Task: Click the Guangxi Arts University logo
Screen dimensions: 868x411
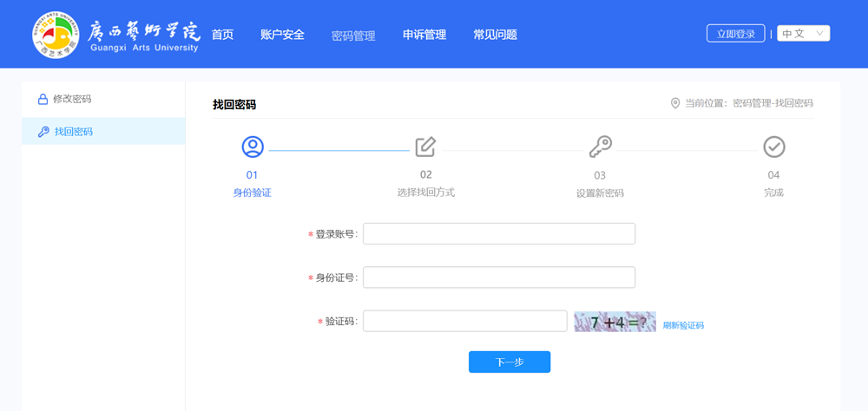Action: pyautogui.click(x=115, y=34)
